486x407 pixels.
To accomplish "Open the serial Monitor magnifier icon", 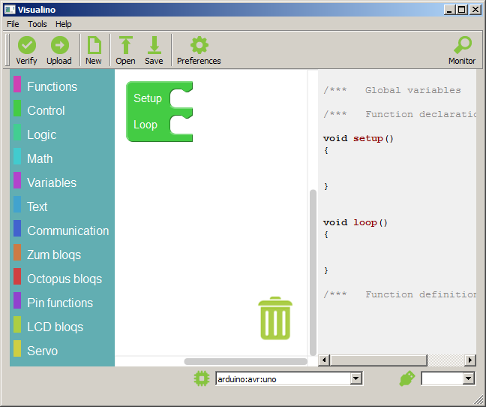I will (x=463, y=45).
